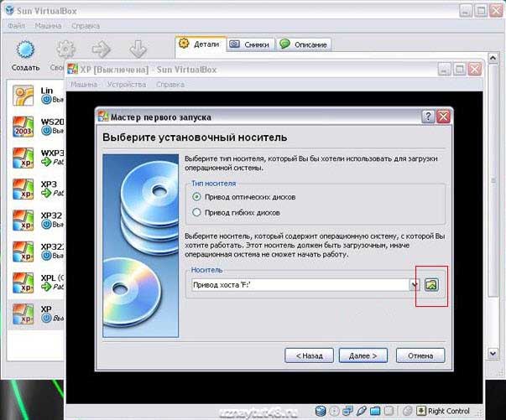
Task: Click the start machine right-arrow toolbar icon
Action: pos(101,49)
